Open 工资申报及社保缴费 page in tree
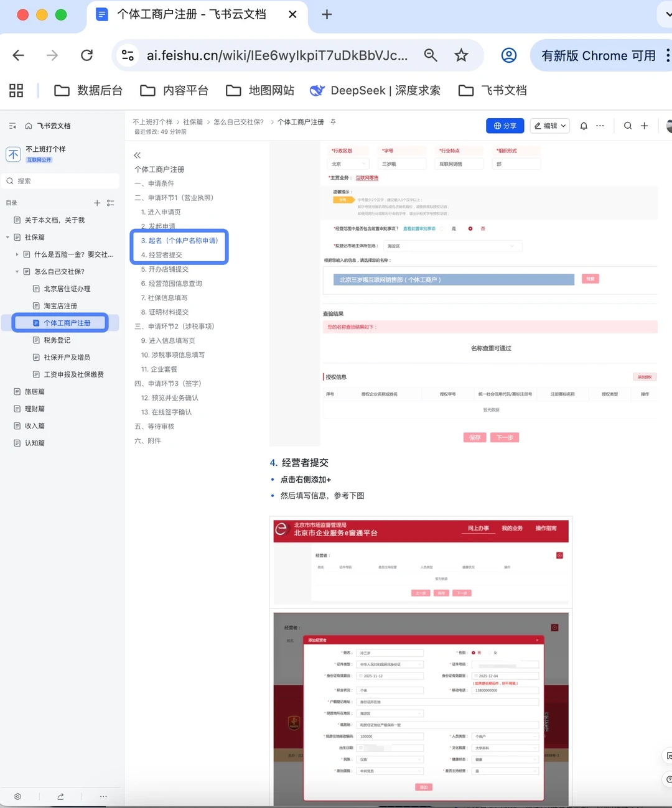This screenshot has width=672, height=808. coord(73,374)
